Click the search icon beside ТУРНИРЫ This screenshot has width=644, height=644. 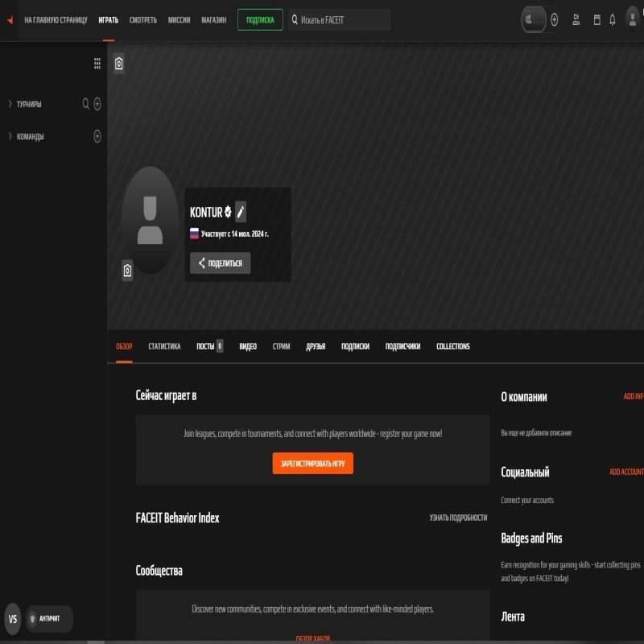[x=85, y=104]
